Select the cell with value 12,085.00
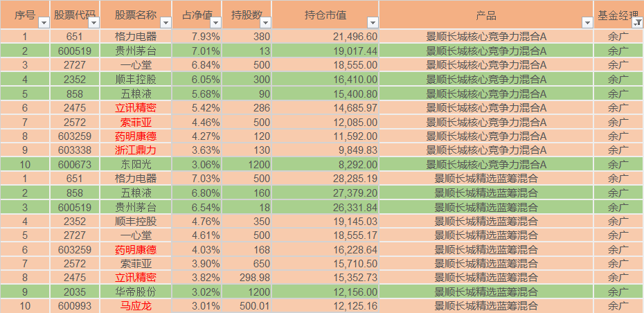 coord(325,122)
